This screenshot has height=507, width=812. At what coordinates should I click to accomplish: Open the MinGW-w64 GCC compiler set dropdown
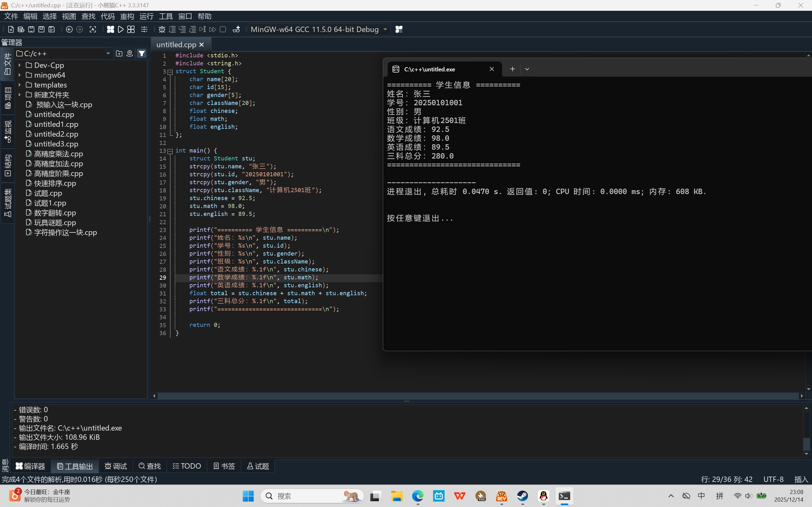tap(385, 29)
